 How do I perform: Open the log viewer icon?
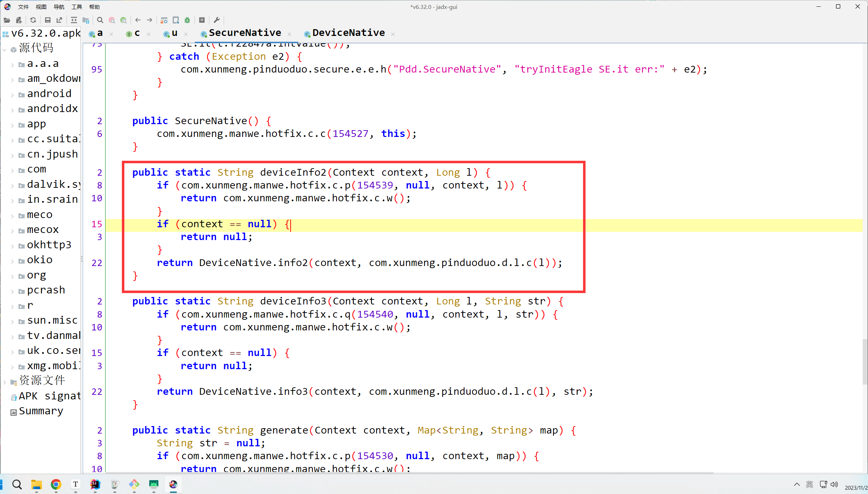tap(202, 20)
